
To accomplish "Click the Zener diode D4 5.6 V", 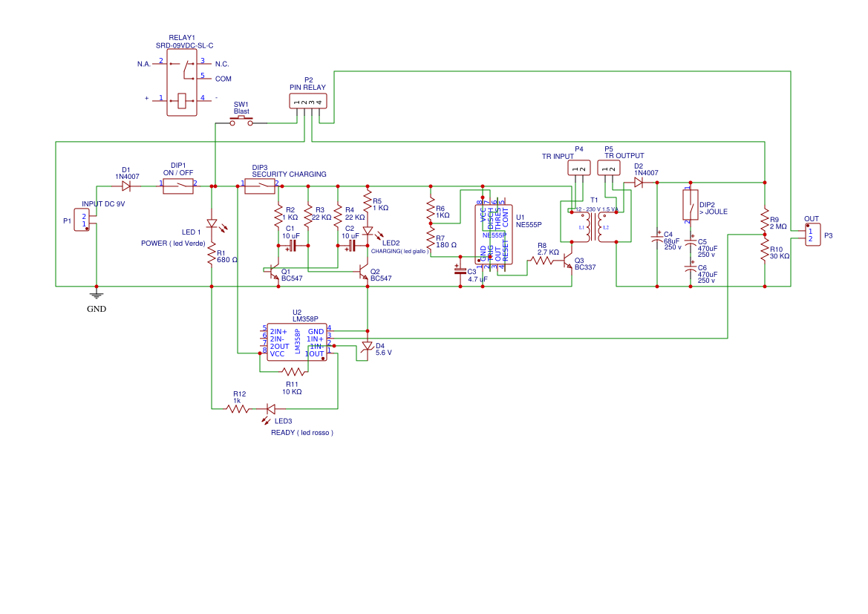I will point(369,344).
